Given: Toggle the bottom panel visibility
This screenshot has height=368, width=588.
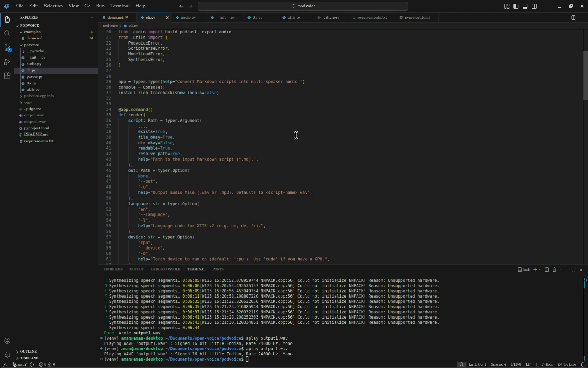Looking at the screenshot, I should point(525,6).
